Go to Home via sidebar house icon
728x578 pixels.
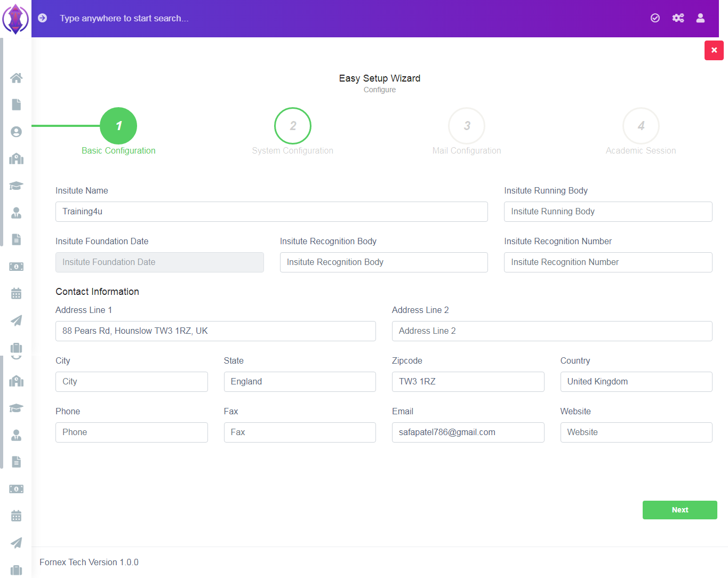17,78
